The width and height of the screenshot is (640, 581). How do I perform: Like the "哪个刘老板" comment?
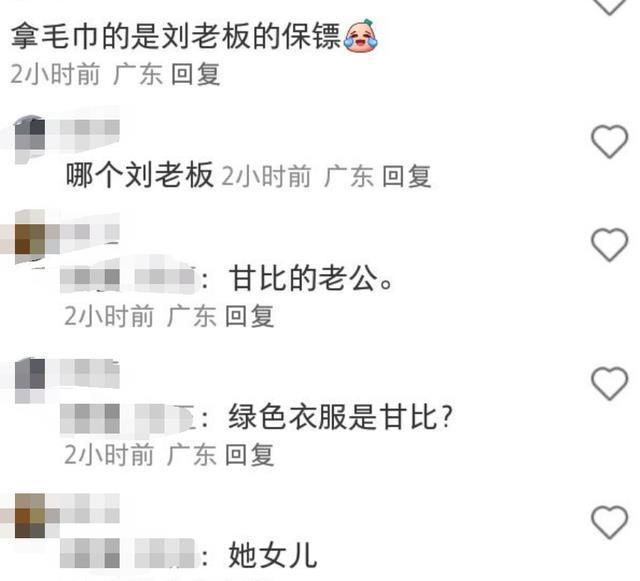(609, 141)
